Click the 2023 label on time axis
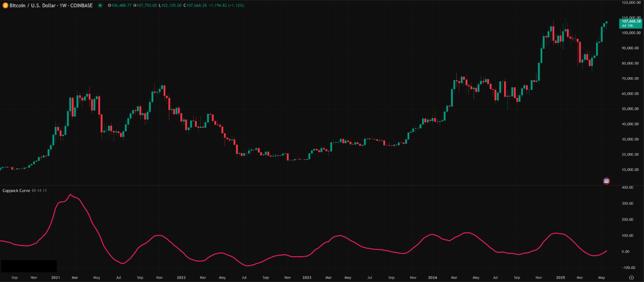The image size is (644, 282). tap(306, 277)
